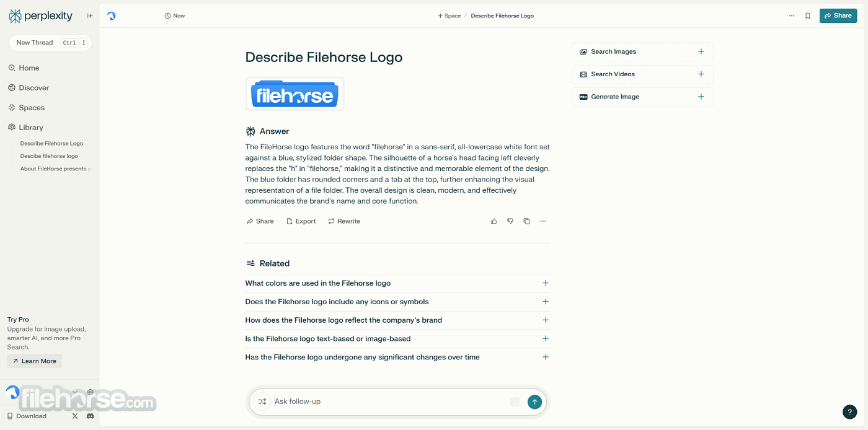The image size is (868, 430).
Task: Open 'About FileHorse presents' library thread
Action: [x=55, y=169]
